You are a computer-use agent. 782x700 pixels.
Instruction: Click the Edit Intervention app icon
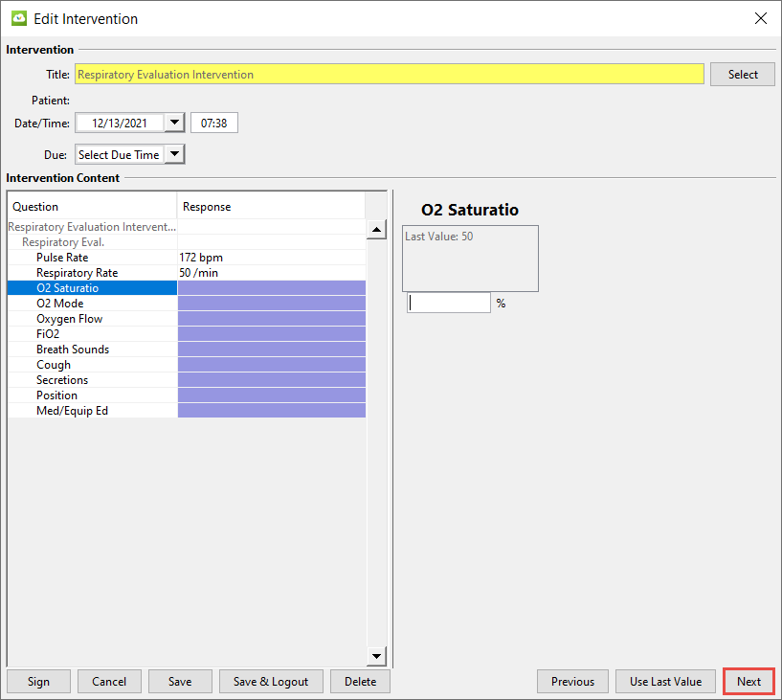click(x=18, y=18)
